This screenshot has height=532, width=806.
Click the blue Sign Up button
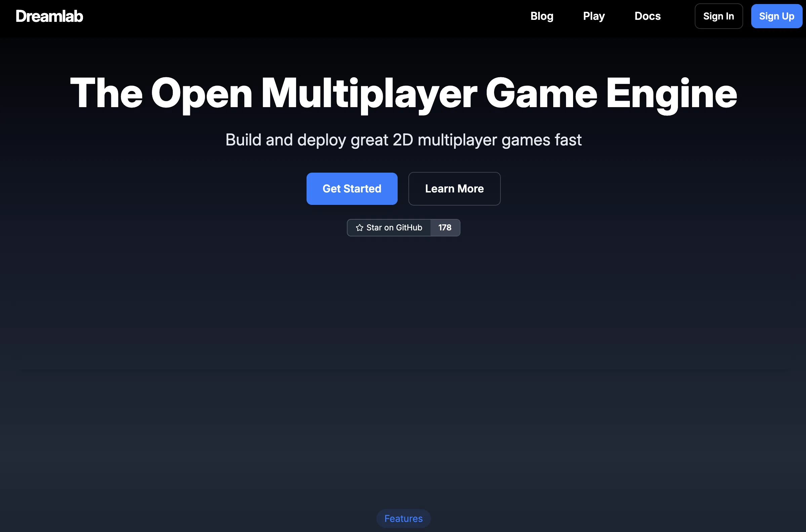coord(776,16)
